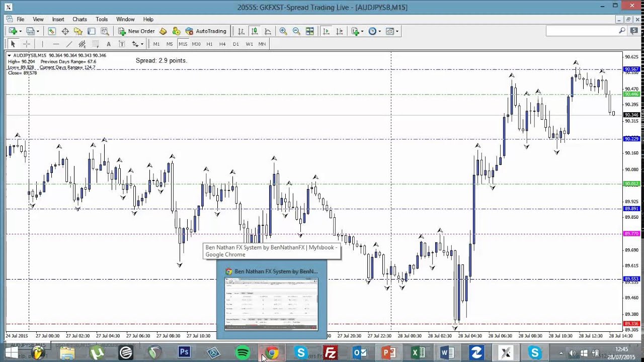Toggle chart auto scroll
This screenshot has width=644, height=362.
[326, 31]
